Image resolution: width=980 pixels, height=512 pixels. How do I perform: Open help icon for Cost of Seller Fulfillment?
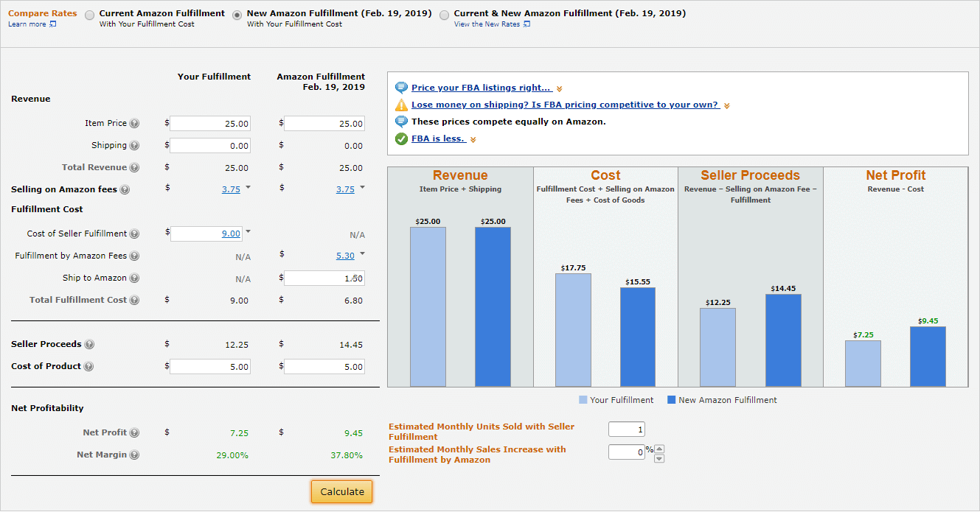click(x=134, y=234)
